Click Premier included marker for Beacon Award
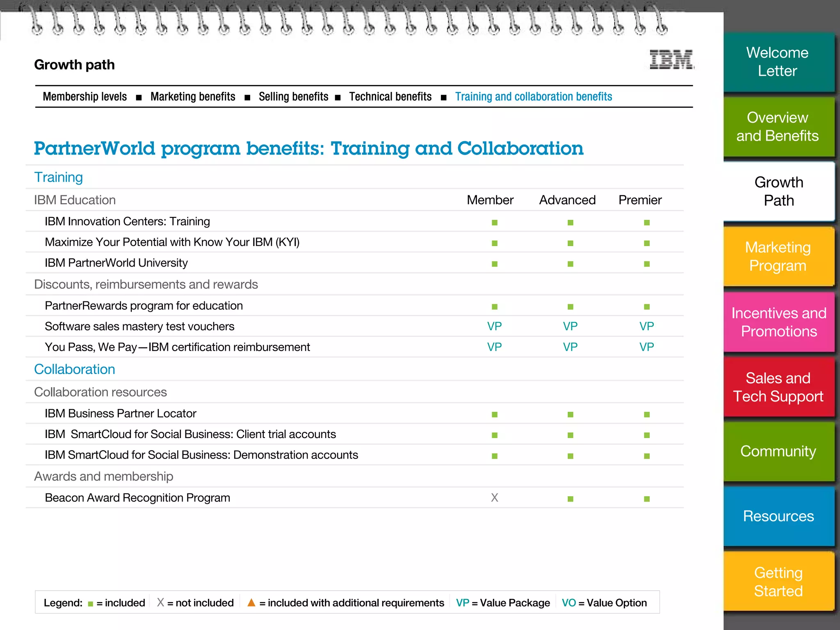840x630 pixels. pyautogui.click(x=647, y=499)
